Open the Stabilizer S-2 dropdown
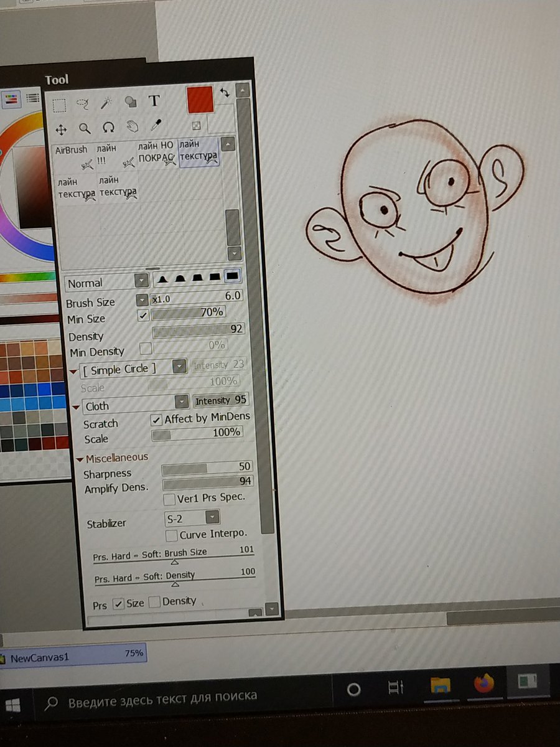Viewport: 560px width, 747px height. (212, 517)
